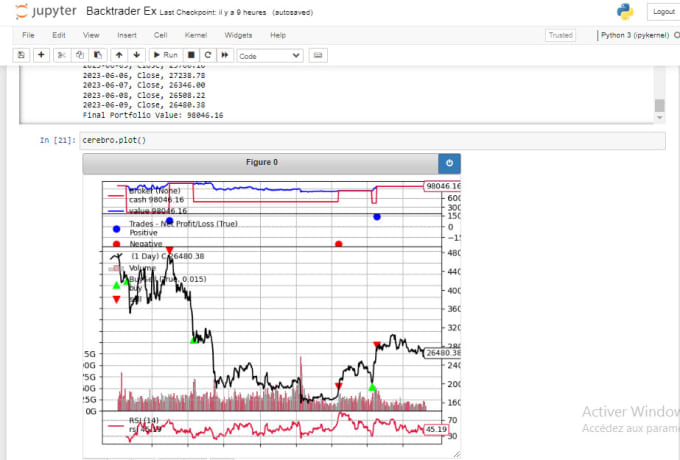The height and width of the screenshot is (460, 680).
Task: Click the Figure 0 title bar
Action: (x=261, y=163)
